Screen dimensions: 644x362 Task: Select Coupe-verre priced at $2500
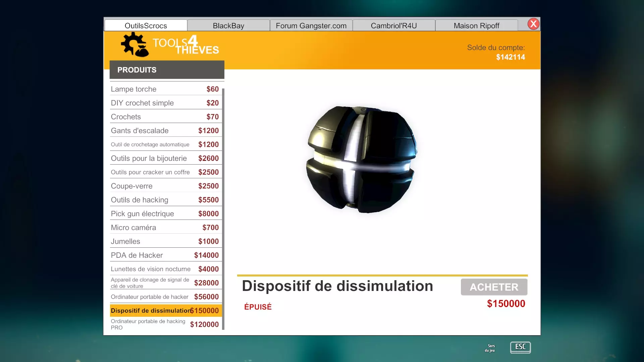(165, 186)
